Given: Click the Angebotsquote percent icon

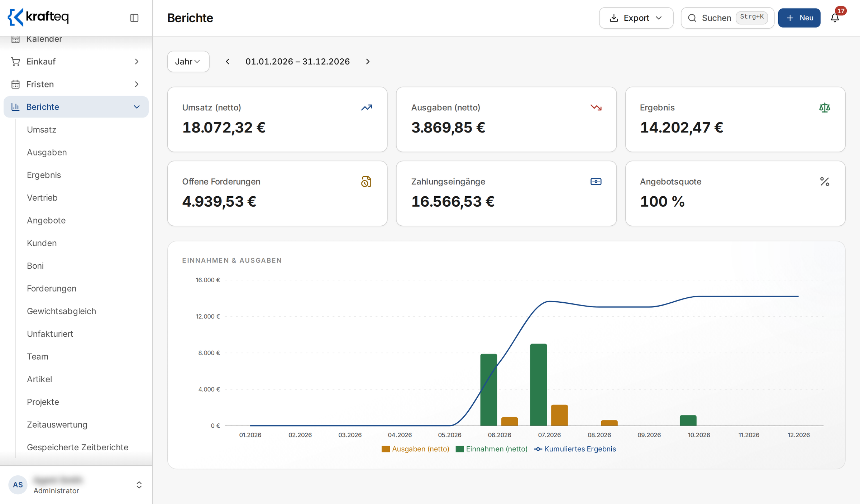Looking at the screenshot, I should [825, 182].
